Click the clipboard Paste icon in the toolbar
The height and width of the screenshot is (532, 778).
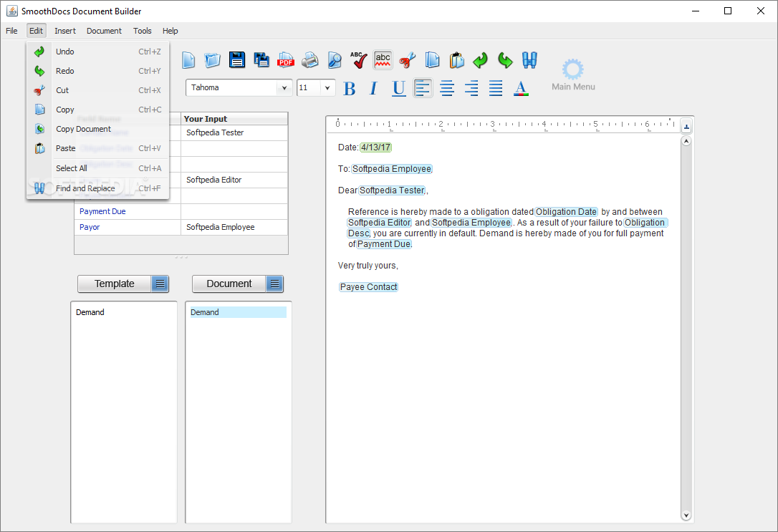pos(456,60)
